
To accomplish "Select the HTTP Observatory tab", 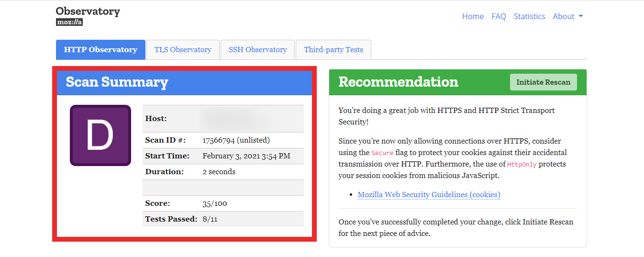I will (100, 50).
